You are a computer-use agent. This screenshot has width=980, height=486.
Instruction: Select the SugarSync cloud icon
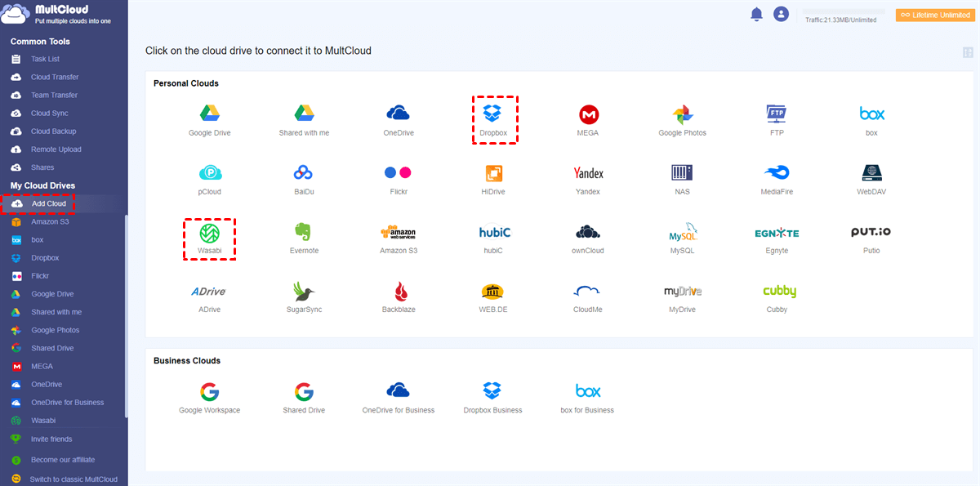click(x=304, y=297)
